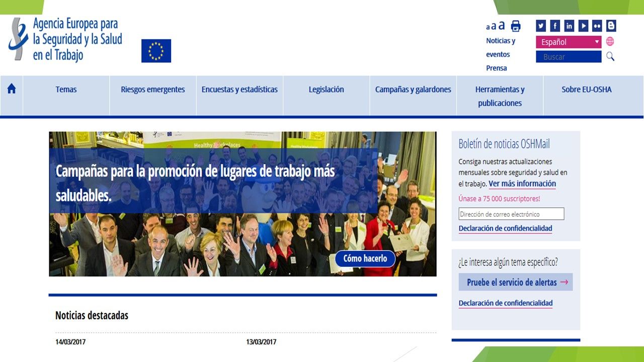Open Declaración de confidencialidad below the alerts button
644x362 pixels.
point(506,303)
